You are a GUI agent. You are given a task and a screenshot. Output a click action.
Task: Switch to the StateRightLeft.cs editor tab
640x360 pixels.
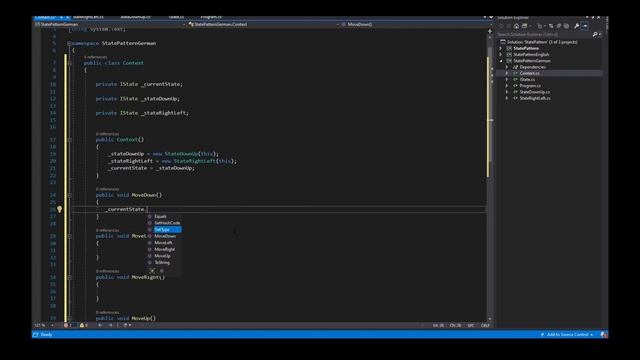click(x=88, y=18)
